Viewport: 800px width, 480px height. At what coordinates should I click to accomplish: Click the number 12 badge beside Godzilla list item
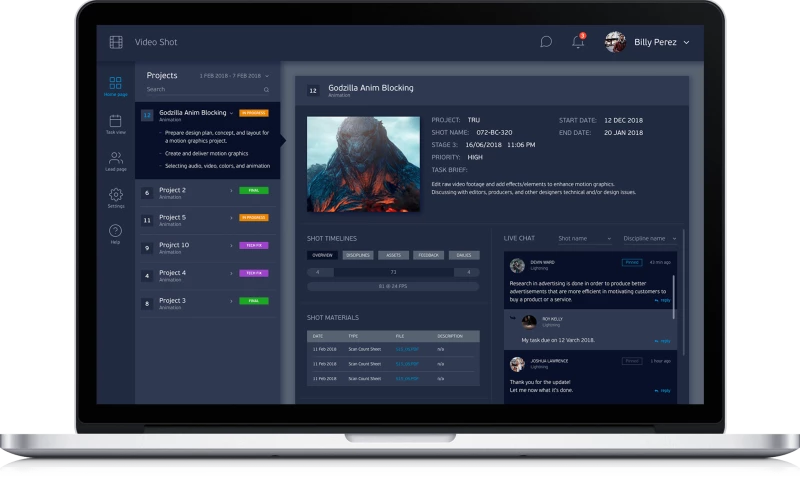pyautogui.click(x=147, y=115)
